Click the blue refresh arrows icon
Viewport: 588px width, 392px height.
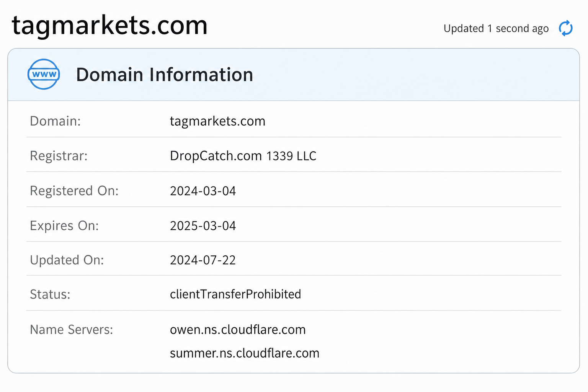(x=565, y=28)
